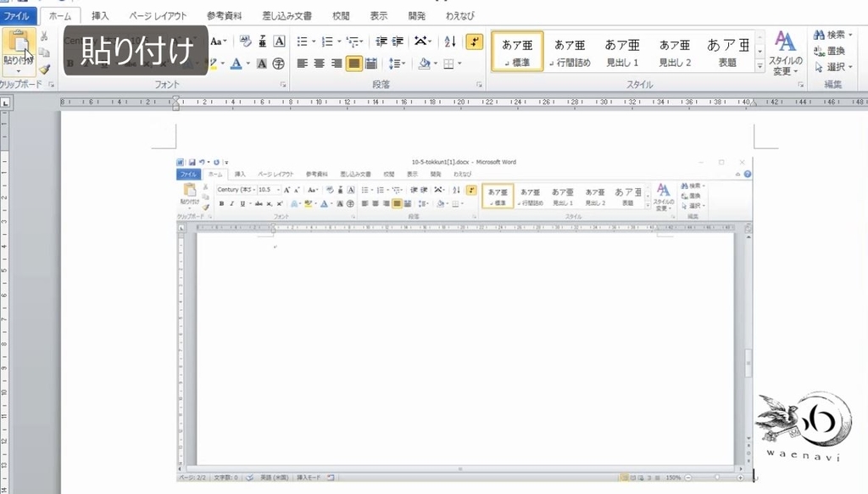868x494 pixels.
Task: Switch to the 挿入 ribbon tab
Action: 99,15
